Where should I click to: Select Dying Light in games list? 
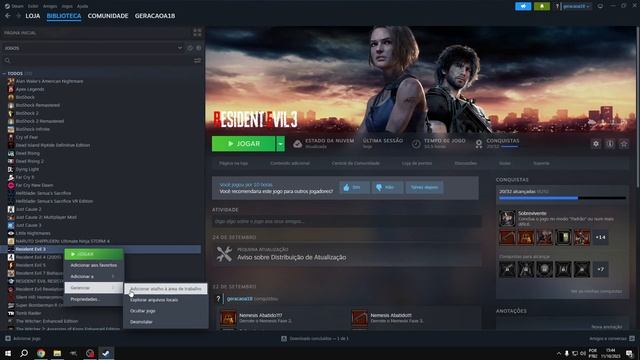coord(27,169)
